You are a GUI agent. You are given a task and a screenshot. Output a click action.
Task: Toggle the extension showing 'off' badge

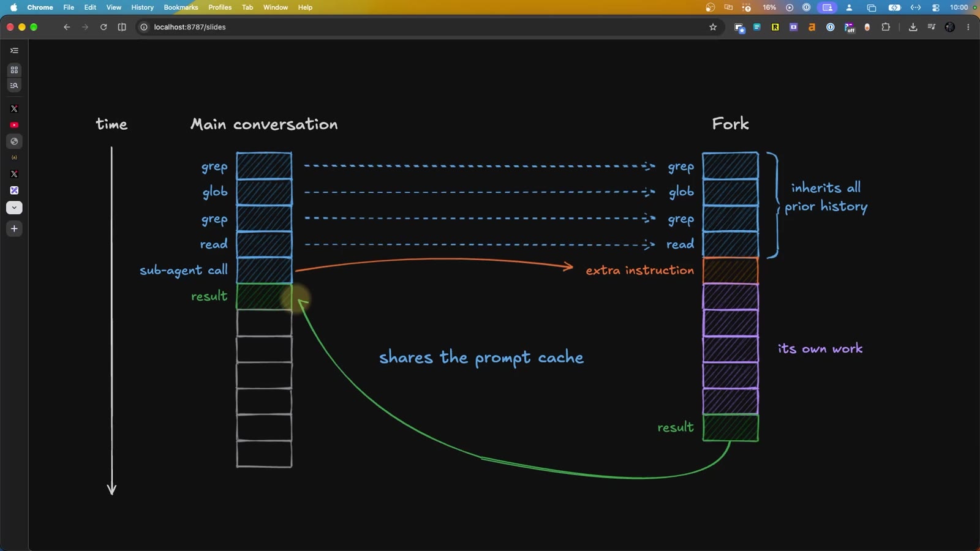[849, 28]
